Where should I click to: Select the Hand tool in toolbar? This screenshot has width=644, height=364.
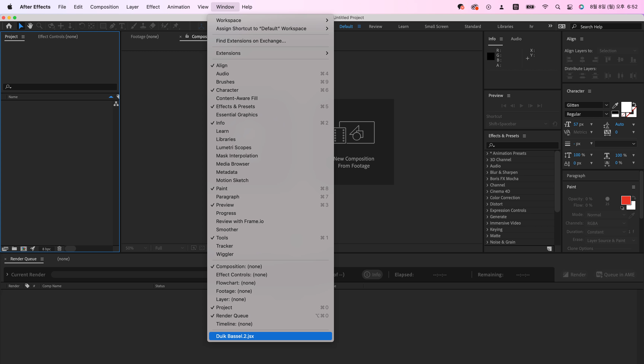[30, 26]
